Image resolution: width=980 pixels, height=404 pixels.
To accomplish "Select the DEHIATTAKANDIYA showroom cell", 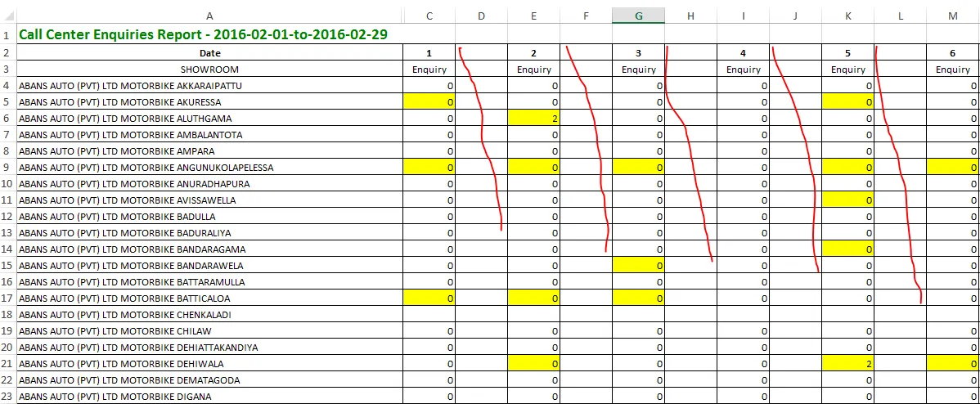I will (x=209, y=347).
